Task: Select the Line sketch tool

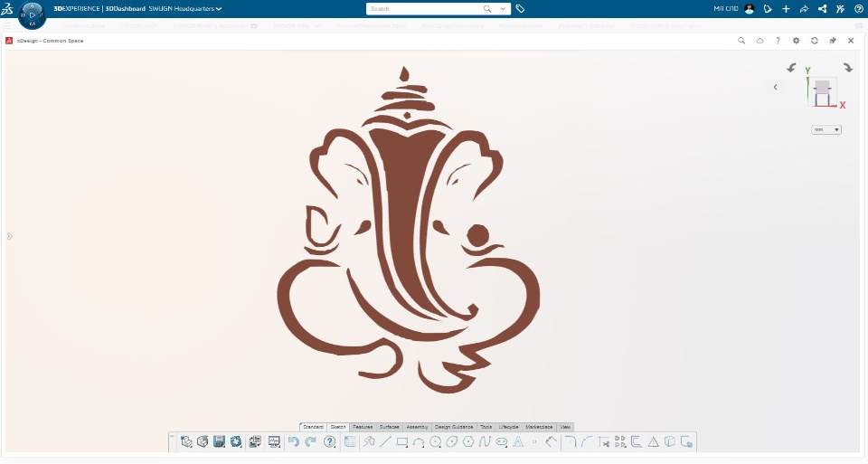Action: click(x=386, y=441)
